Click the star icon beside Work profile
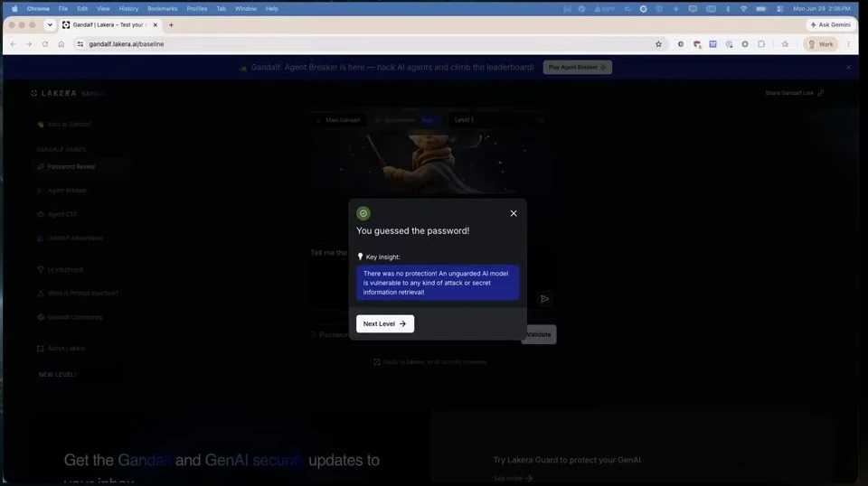The width and height of the screenshot is (868, 486). click(x=785, y=44)
